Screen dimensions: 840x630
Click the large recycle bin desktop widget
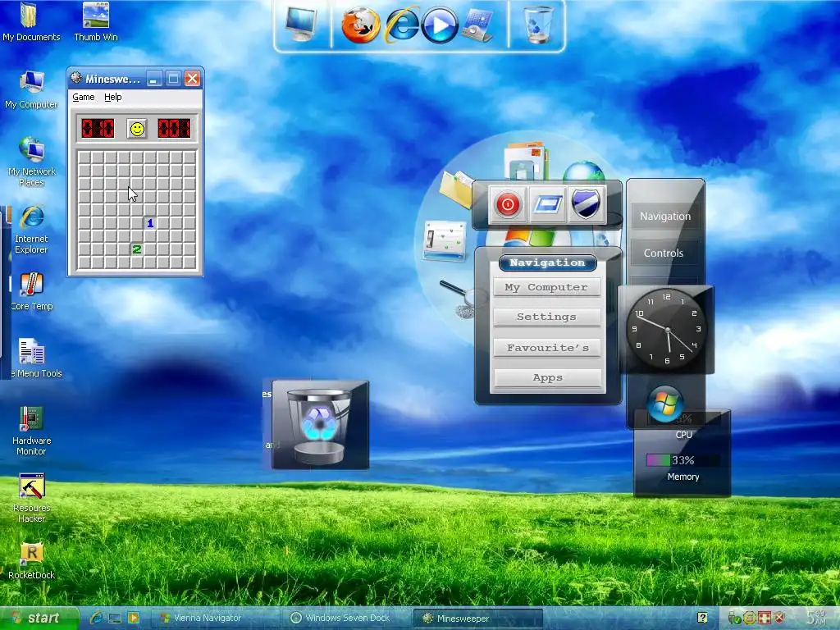click(320, 425)
